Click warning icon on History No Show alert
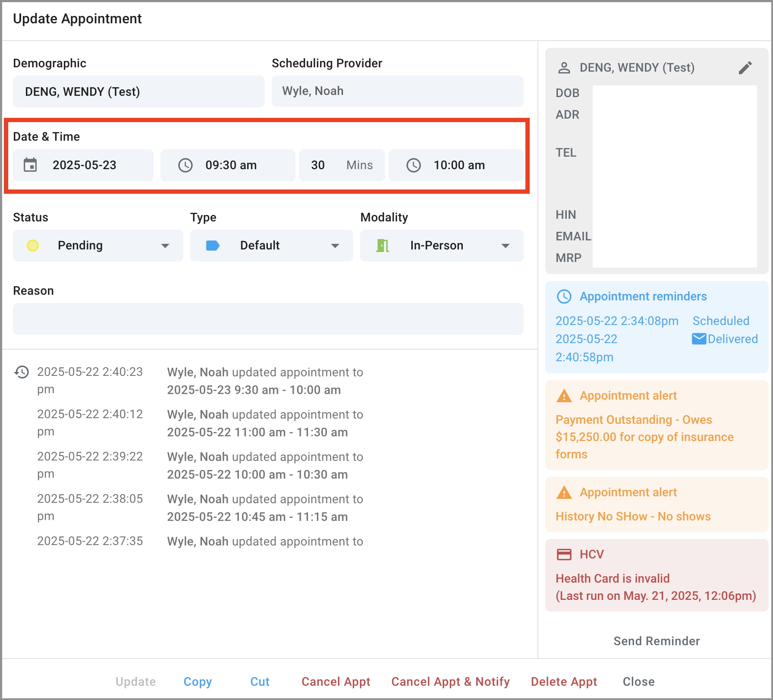773x700 pixels. pyautogui.click(x=564, y=492)
